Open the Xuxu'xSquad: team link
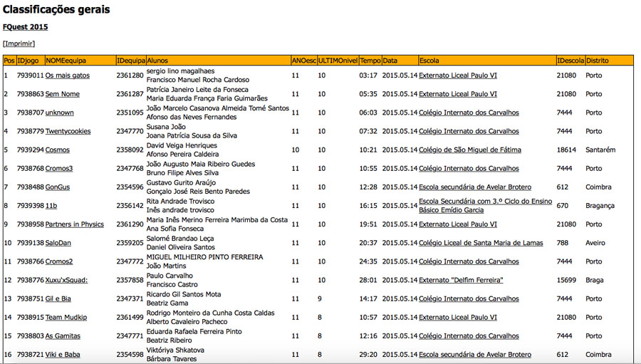The width and height of the screenshot is (641, 364). [x=67, y=280]
